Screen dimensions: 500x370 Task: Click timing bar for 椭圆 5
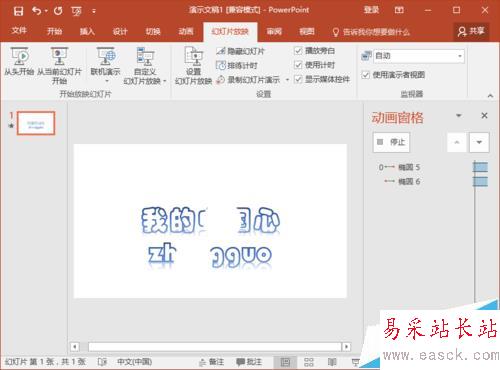[481, 167]
